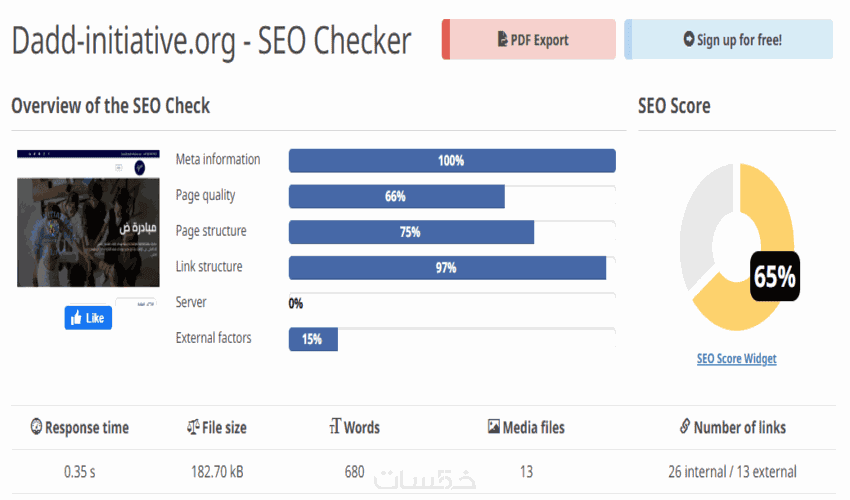Click the Meta information 100% progress bar
Image resolution: width=850 pixels, height=500 pixels.
point(452,160)
